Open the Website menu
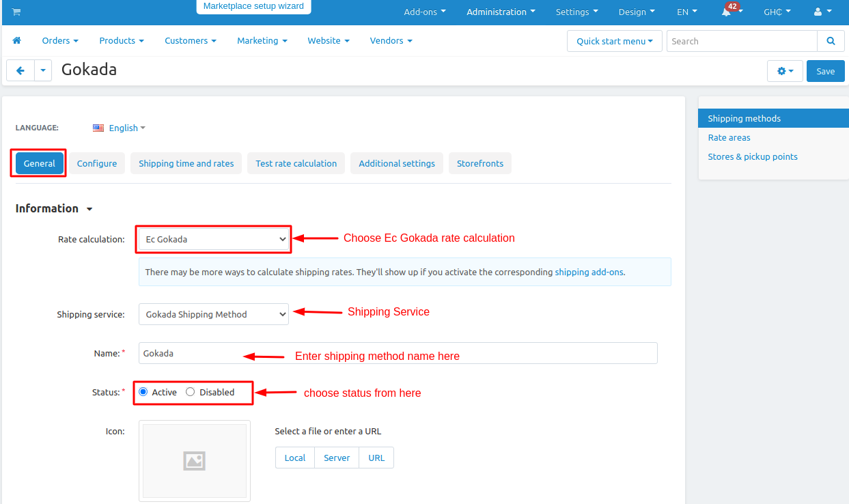The height and width of the screenshot is (504, 849). tap(329, 41)
